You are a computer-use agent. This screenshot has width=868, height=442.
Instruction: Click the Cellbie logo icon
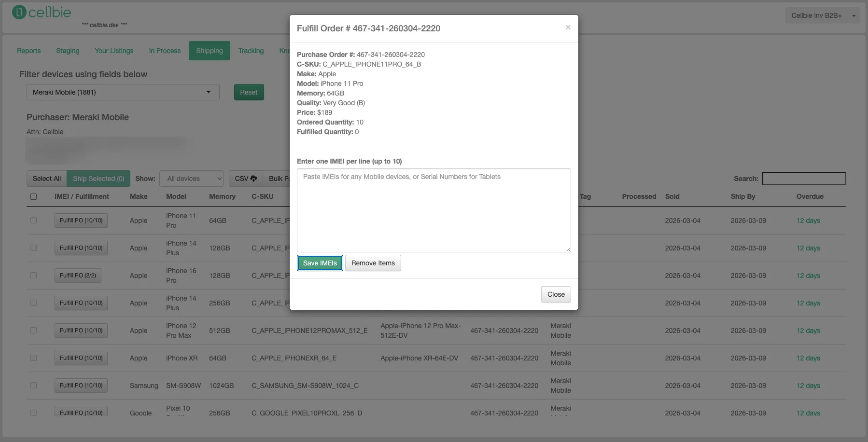tap(19, 12)
